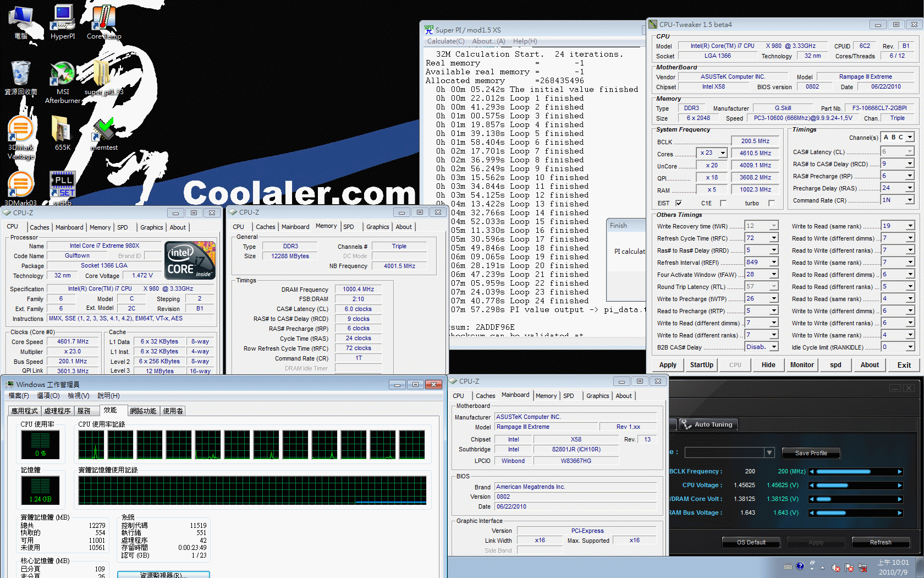The image size is (924, 578).
Task: Click the Intel Core i7 logo in CPU-Z
Action: 190,260
